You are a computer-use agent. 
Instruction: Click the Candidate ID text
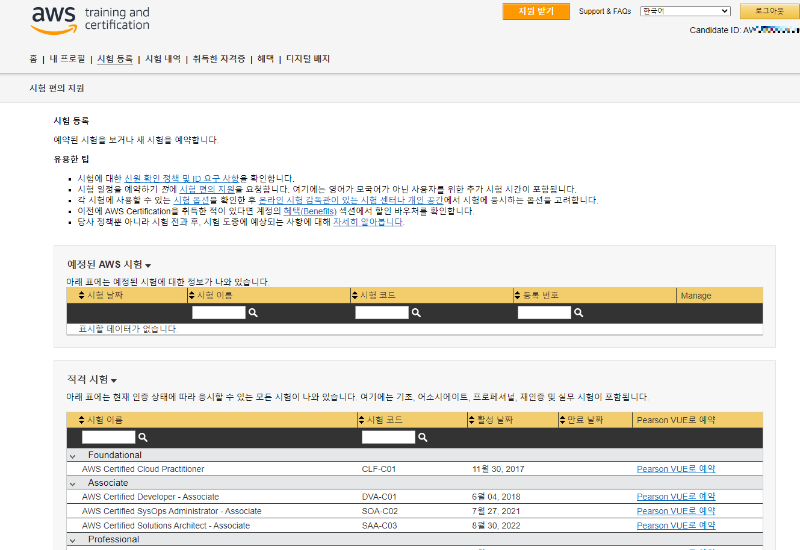(744, 30)
